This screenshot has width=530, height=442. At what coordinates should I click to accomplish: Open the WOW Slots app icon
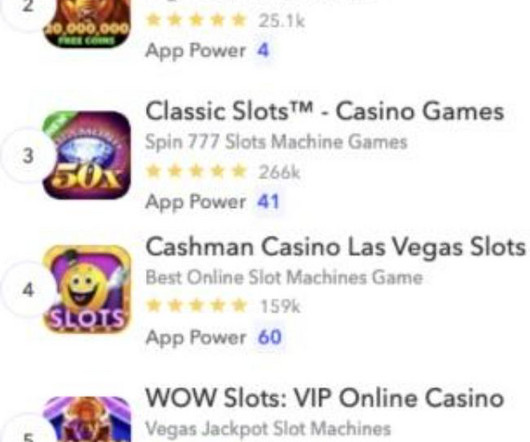(x=87, y=419)
